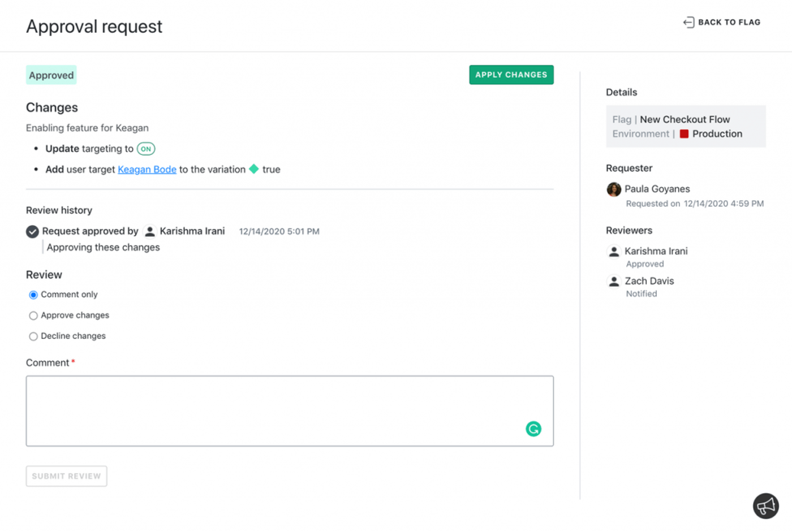Click the Grammarly icon in the comment box
Viewport: 792px width, 532px height.
533,429
